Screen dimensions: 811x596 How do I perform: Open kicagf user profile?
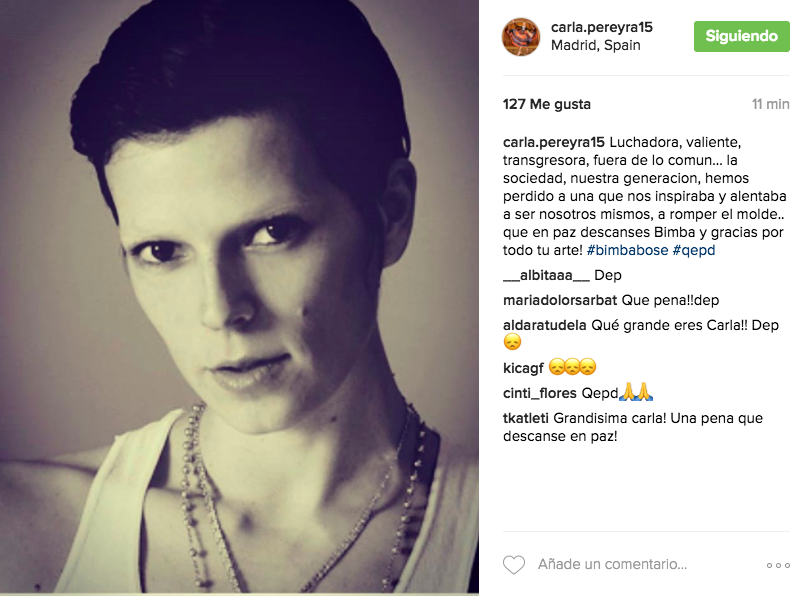coord(523,368)
